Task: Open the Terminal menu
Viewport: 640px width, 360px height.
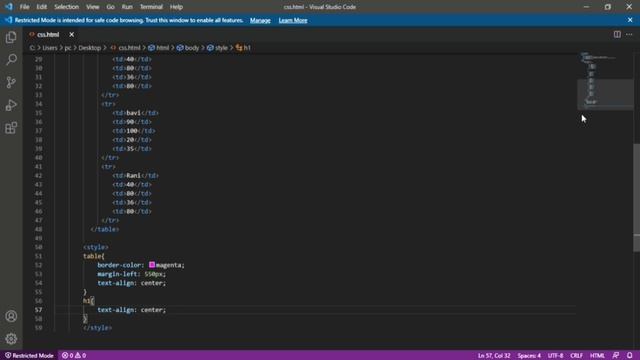Action: 151,7
